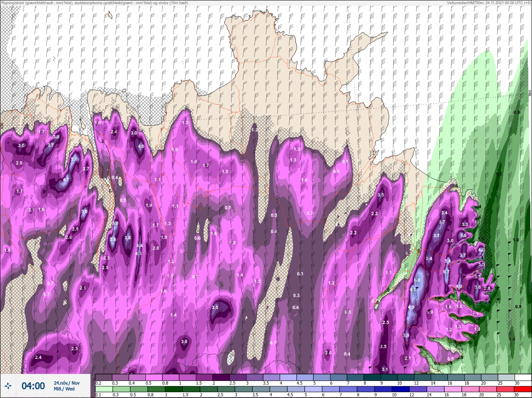Click the date text "24.nóv./ Nov"
Viewport: 532px width, 398px height.
[x=66, y=383]
